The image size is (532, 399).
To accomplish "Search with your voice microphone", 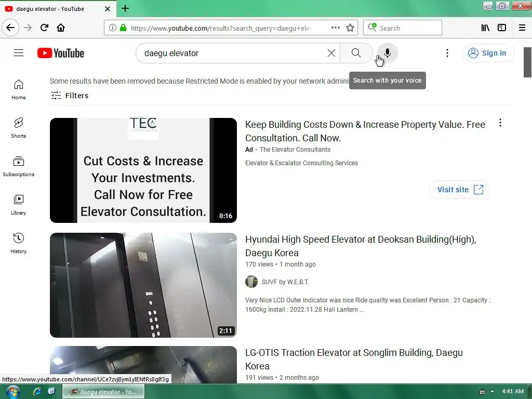I will (x=387, y=53).
